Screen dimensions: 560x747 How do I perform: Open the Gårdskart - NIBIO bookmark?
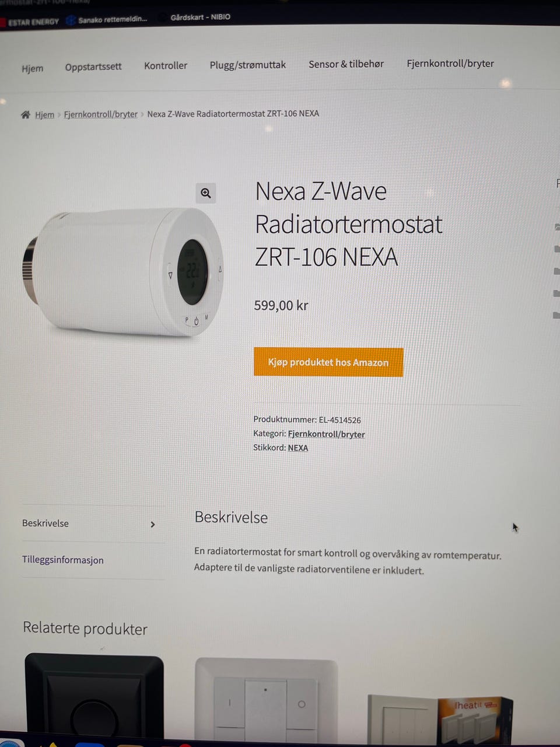[x=200, y=18]
